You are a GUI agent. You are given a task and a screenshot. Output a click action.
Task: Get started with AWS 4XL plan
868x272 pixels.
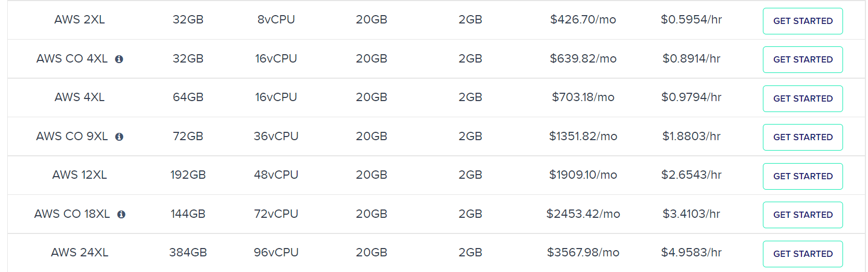pyautogui.click(x=802, y=98)
